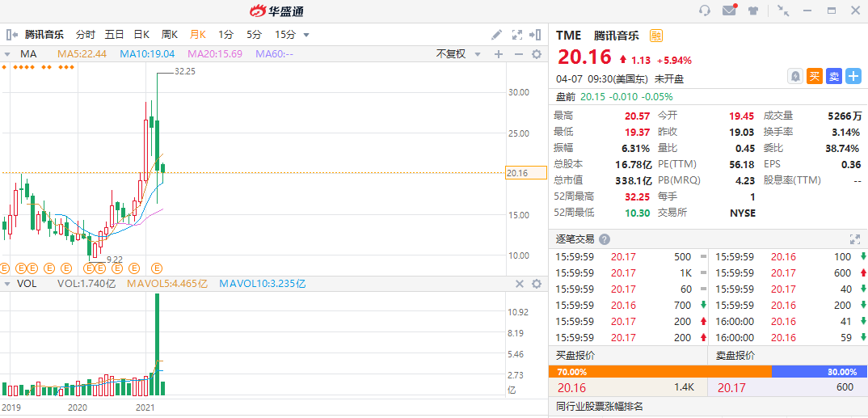Click the PE(TTM) value 56.18
The image size is (868, 418).
click(743, 164)
